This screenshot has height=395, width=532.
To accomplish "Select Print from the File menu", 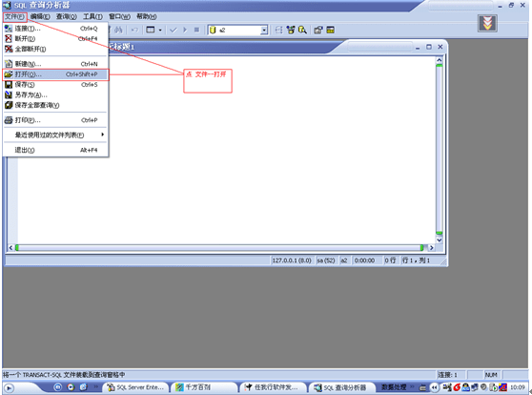I will tap(55, 120).
